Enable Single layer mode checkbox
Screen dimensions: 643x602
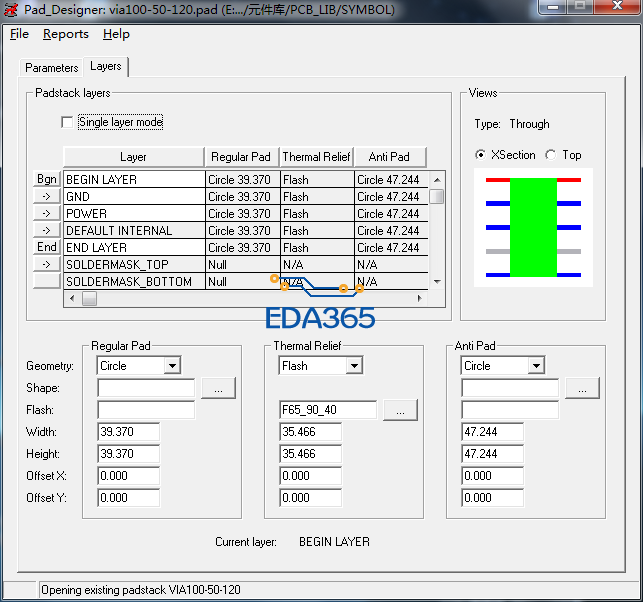[67, 122]
